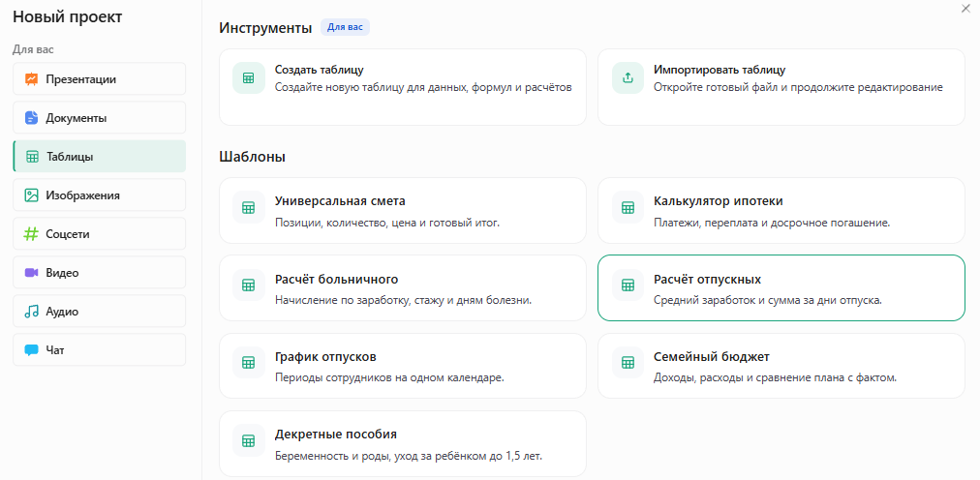Viewport: 980px width, 480px height.
Task: Pick the Декретные пособия template
Action: click(403, 444)
